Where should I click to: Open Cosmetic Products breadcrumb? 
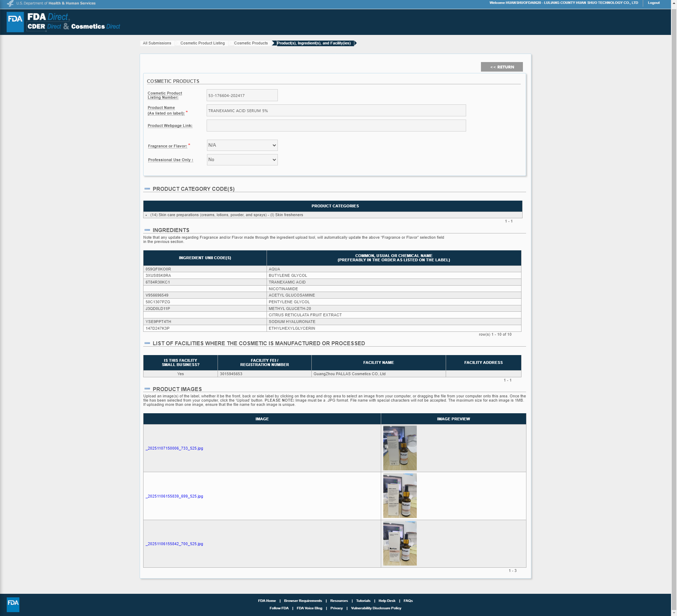(251, 43)
